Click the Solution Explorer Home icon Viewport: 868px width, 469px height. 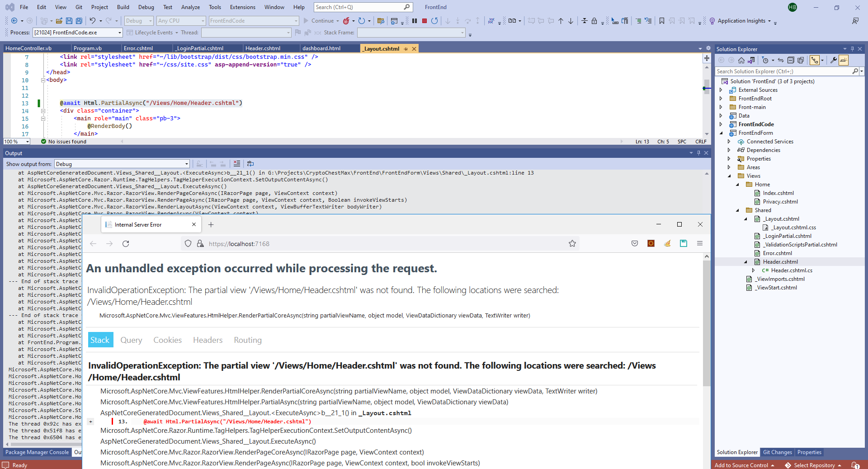click(741, 60)
